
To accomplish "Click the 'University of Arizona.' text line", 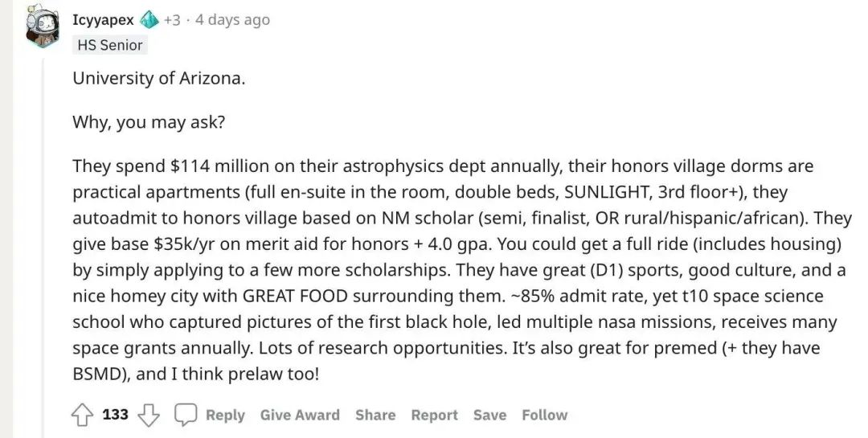I will [158, 78].
